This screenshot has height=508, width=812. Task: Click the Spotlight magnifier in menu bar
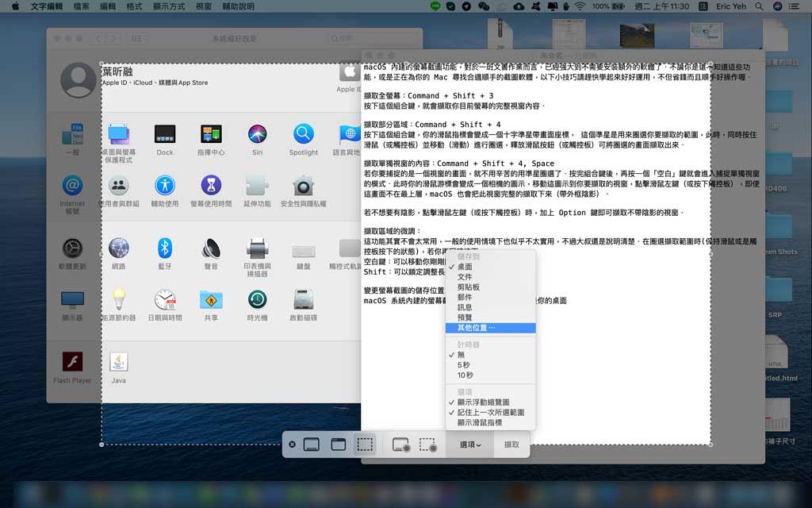[759, 6]
